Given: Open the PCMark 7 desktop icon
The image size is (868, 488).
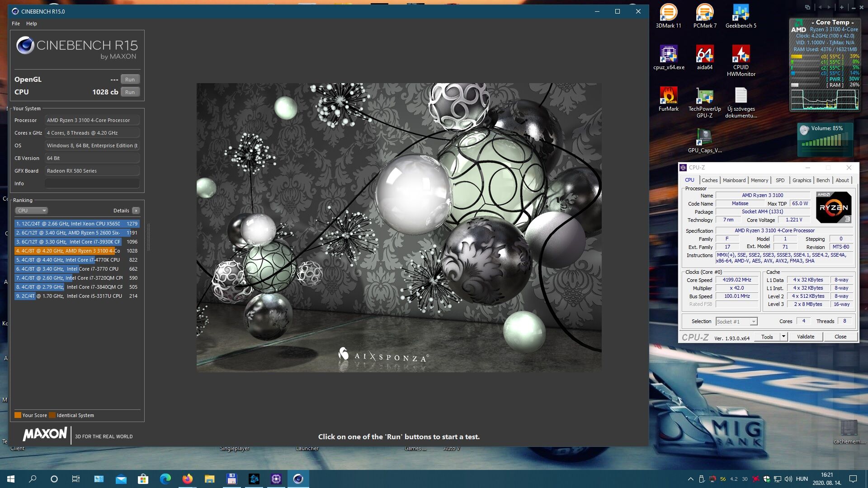Looking at the screenshot, I should click(x=704, y=16).
